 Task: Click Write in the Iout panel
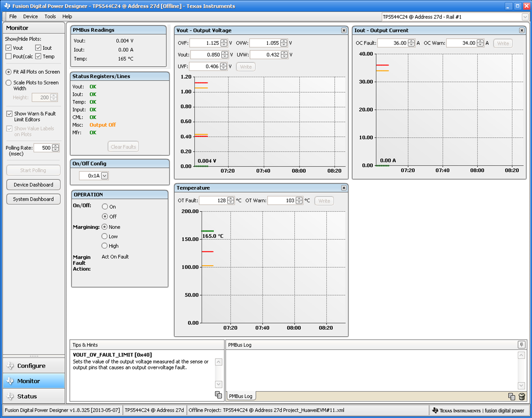coord(503,43)
